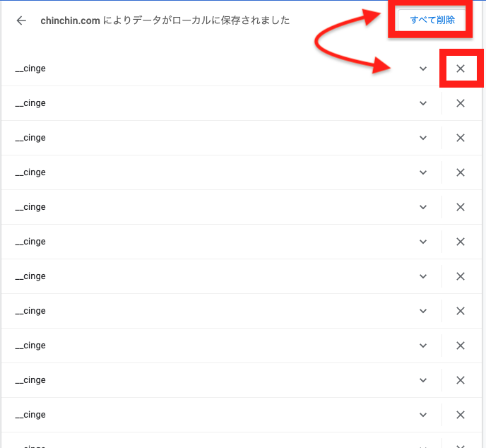Delete the sixth __cinge cookie entry
486x448 pixels.
[x=461, y=242]
